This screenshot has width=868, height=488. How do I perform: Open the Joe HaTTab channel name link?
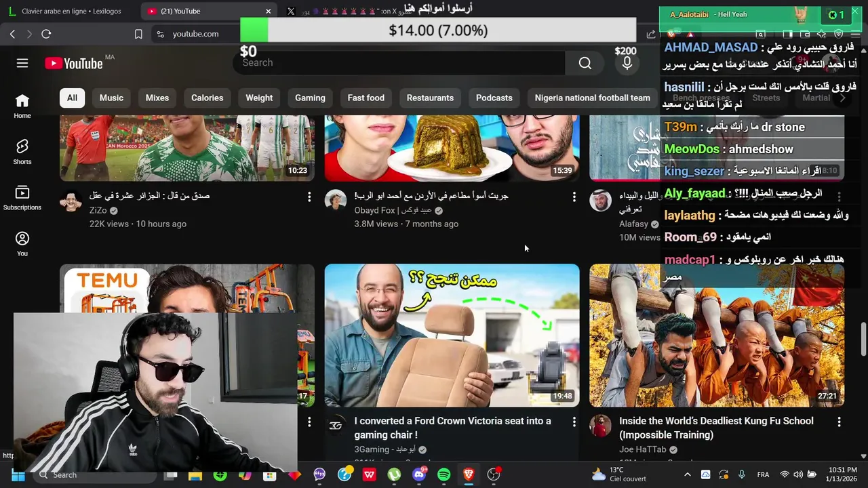[644, 449]
